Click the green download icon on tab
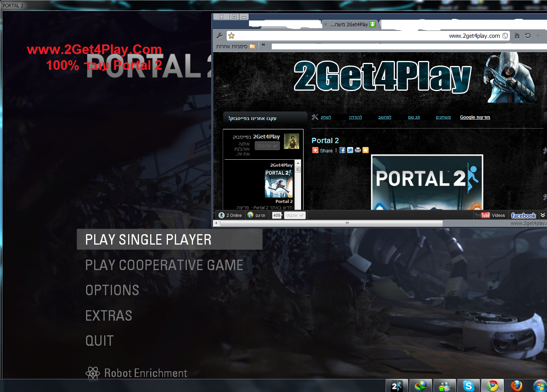The image size is (547, 392). pos(373,24)
